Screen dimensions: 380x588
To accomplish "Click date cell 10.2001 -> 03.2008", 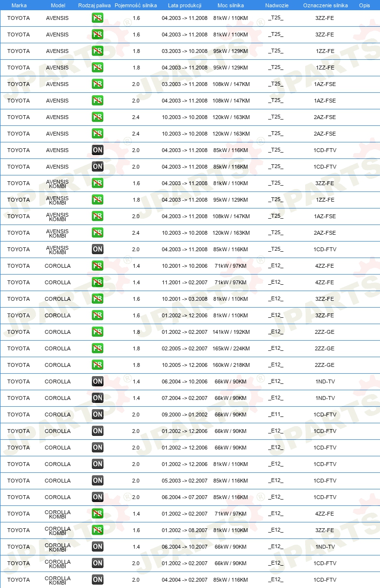I will pos(185,299).
